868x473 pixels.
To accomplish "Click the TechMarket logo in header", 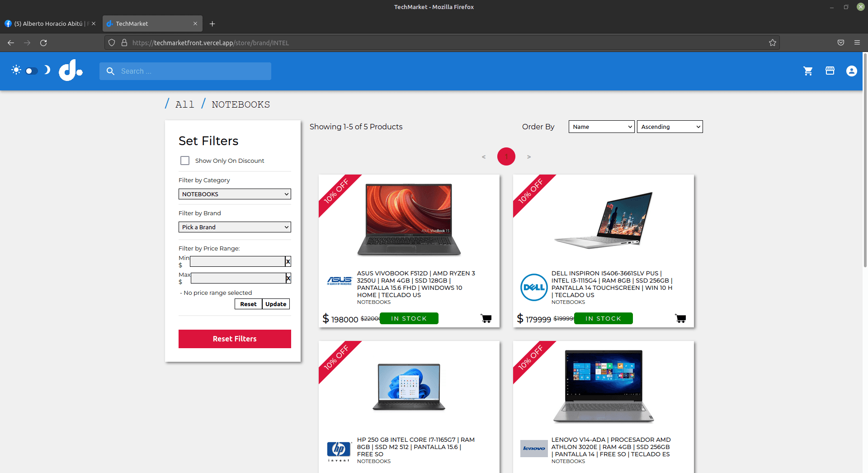I will (x=71, y=71).
